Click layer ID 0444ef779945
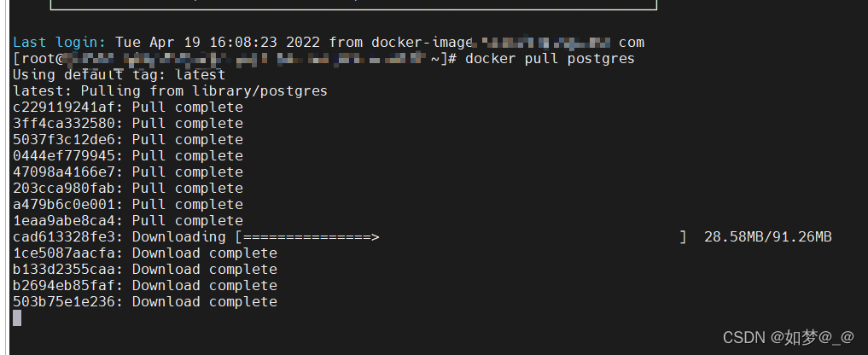The image size is (868, 355). coord(64,155)
